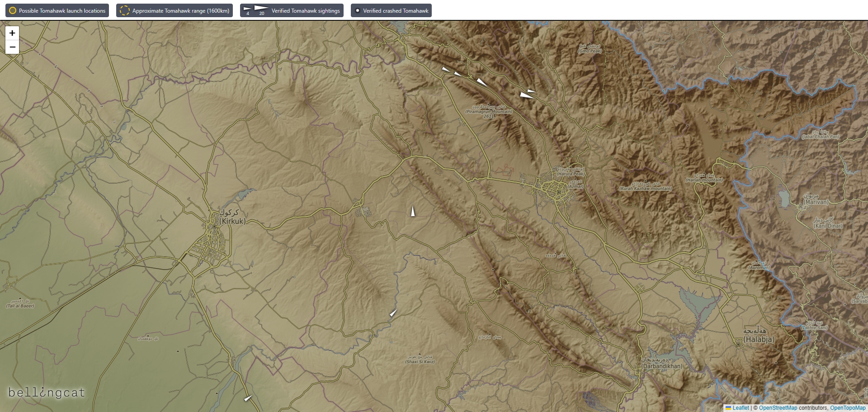Click the sighting marker beside the river south of center
The width and height of the screenshot is (868, 412).
click(393, 313)
